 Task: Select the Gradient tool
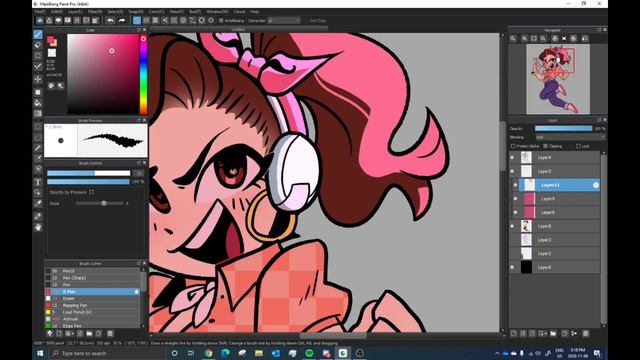(38, 113)
